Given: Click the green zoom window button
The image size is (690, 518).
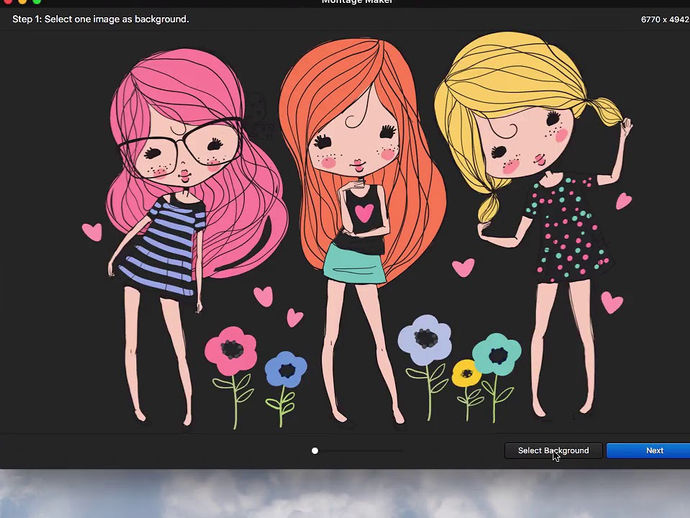Looking at the screenshot, I should (37, 1).
